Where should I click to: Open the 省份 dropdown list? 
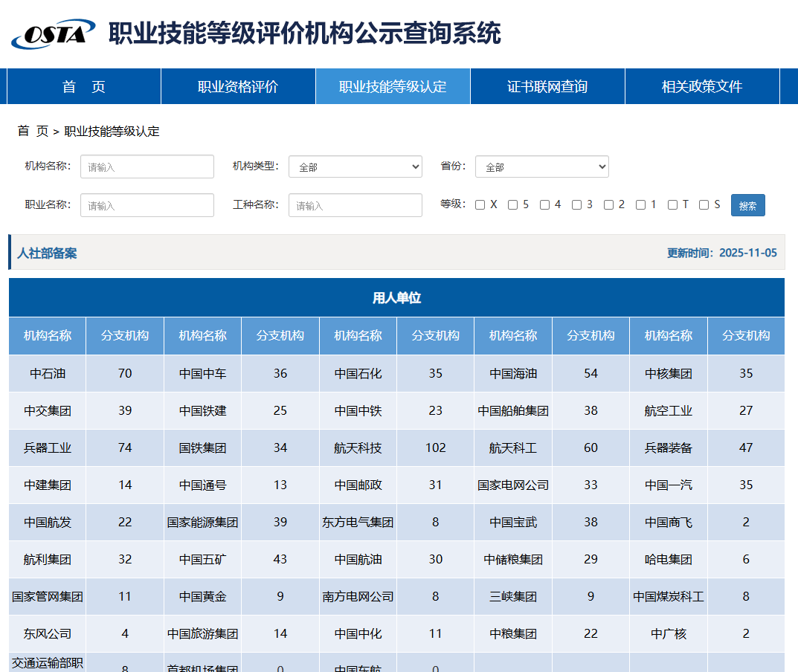pos(542,167)
